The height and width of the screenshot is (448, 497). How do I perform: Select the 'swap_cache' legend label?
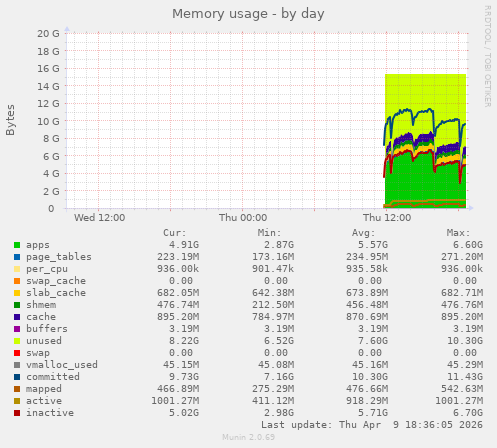click(56, 281)
